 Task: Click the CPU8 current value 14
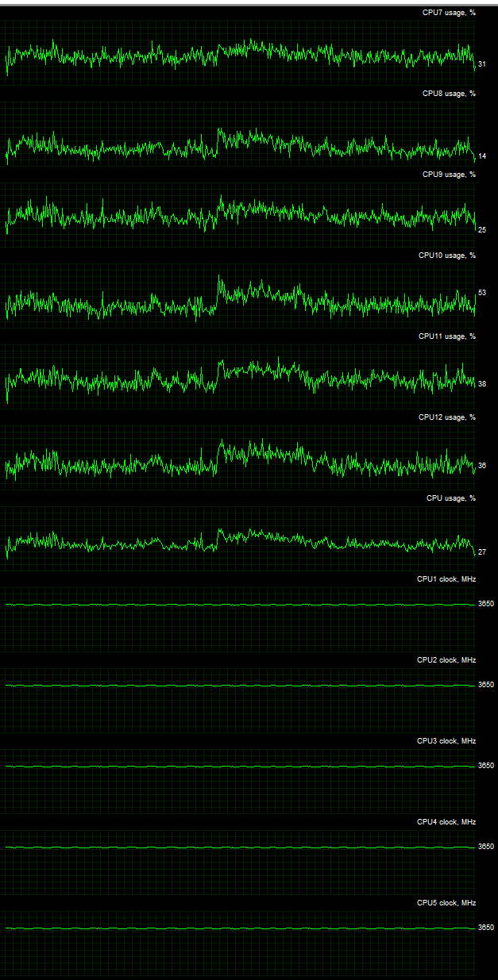(x=482, y=156)
